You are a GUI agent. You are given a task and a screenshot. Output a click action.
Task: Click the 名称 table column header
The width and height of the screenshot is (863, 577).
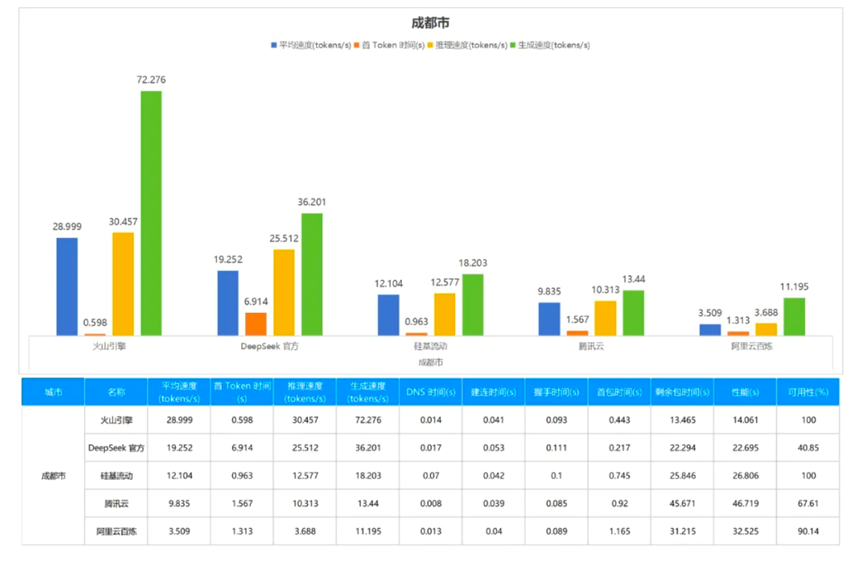[116, 392]
